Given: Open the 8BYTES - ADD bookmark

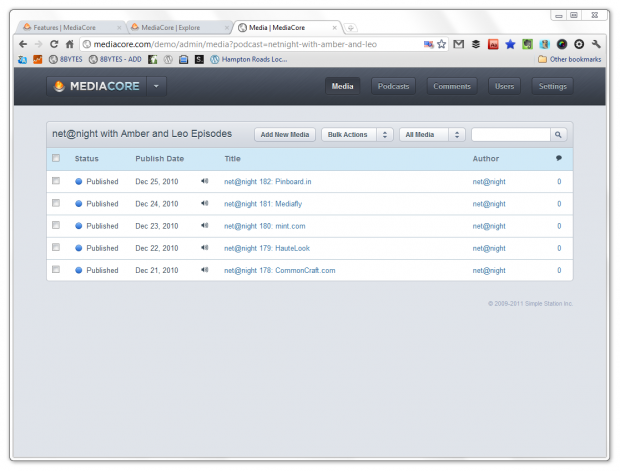Looking at the screenshot, I should [115, 59].
